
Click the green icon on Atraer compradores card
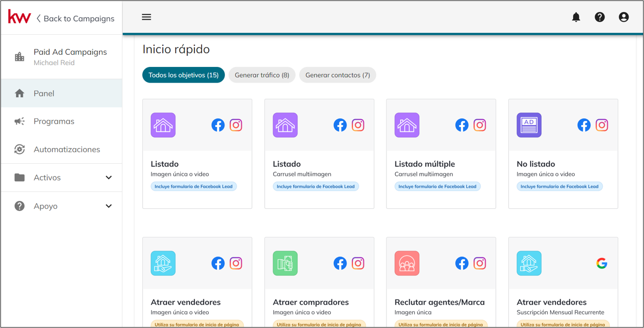point(285,263)
